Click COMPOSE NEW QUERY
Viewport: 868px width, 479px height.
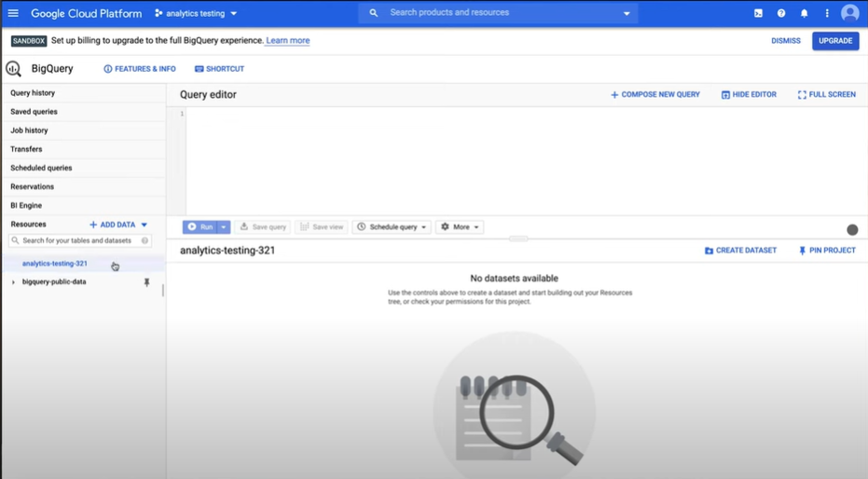654,94
